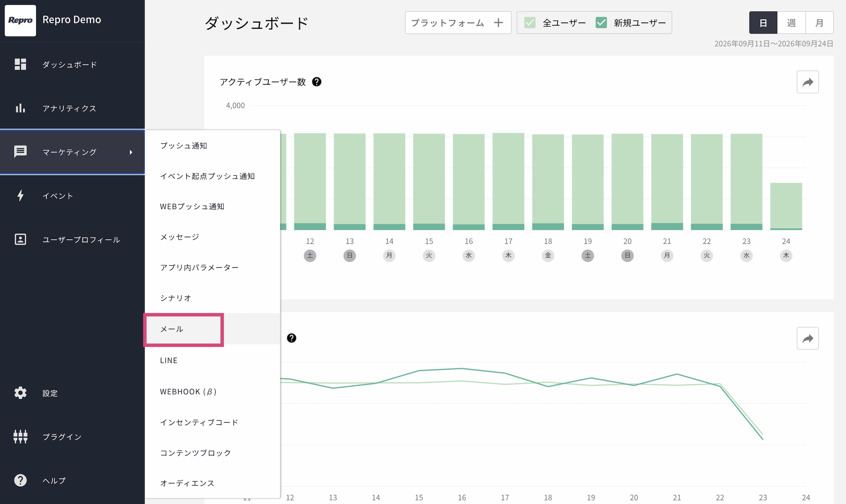
Task: Open WEBHOOK (β) menu item
Action: (x=213, y=391)
